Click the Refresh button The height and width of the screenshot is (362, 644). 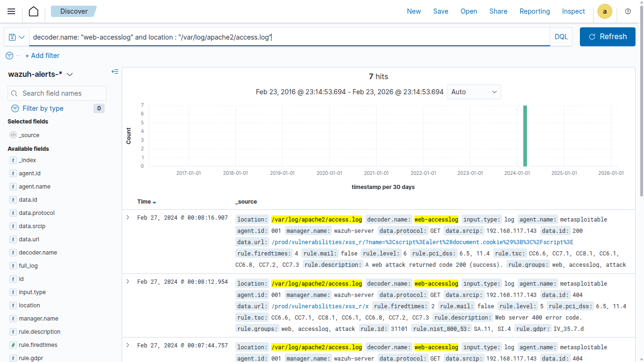607,37
